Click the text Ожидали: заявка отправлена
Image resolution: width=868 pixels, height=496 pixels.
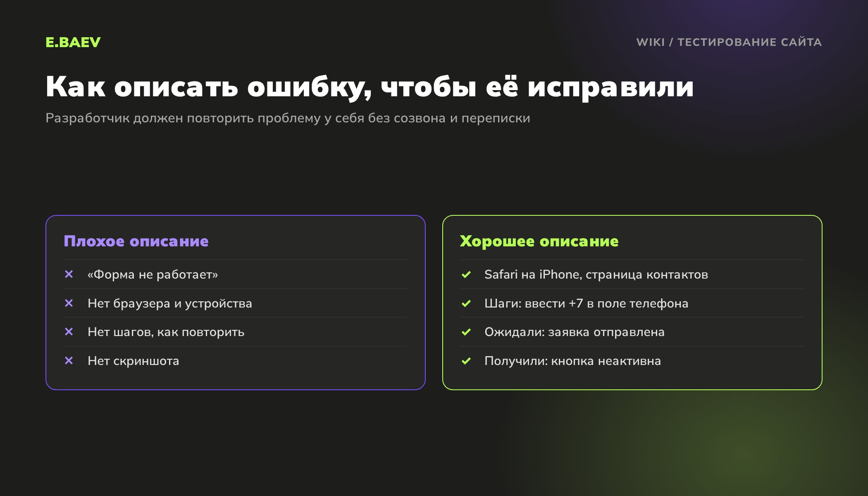tap(575, 332)
